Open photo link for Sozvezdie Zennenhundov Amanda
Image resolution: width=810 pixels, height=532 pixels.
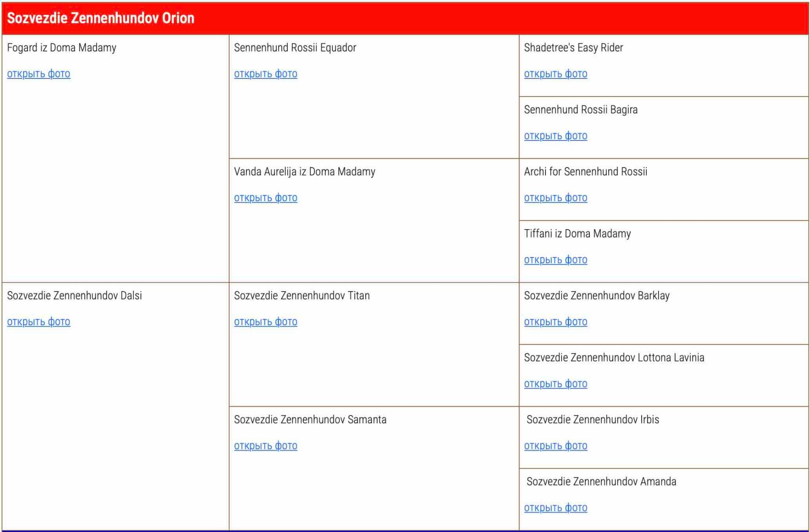click(x=556, y=508)
